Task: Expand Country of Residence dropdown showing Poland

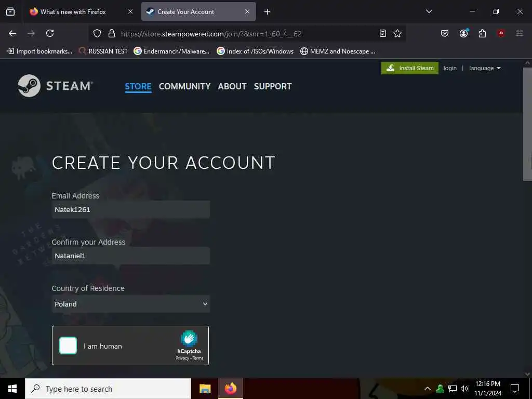Action: click(130, 303)
